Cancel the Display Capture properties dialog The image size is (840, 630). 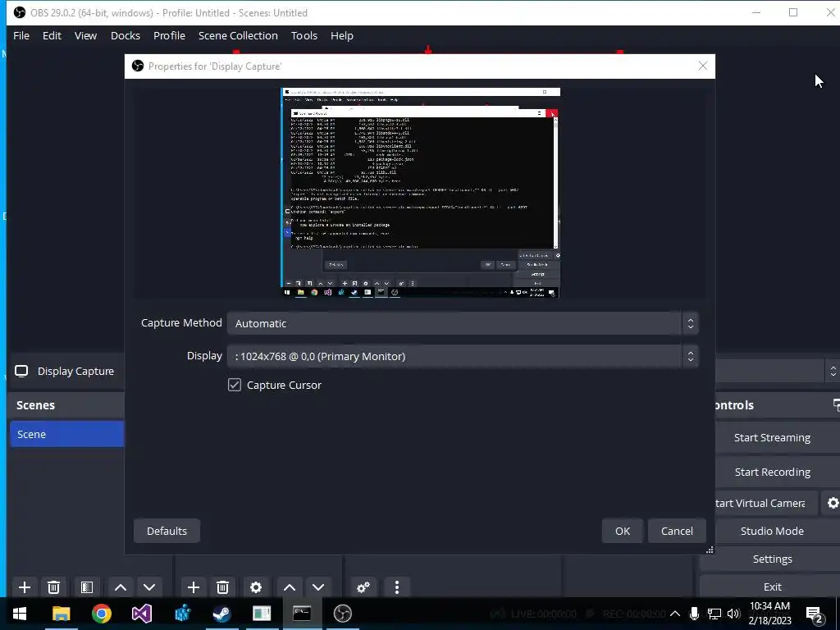tap(677, 531)
